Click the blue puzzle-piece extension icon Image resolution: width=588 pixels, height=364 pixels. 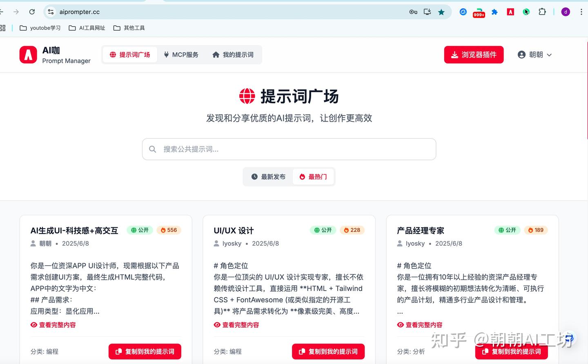coord(494,12)
